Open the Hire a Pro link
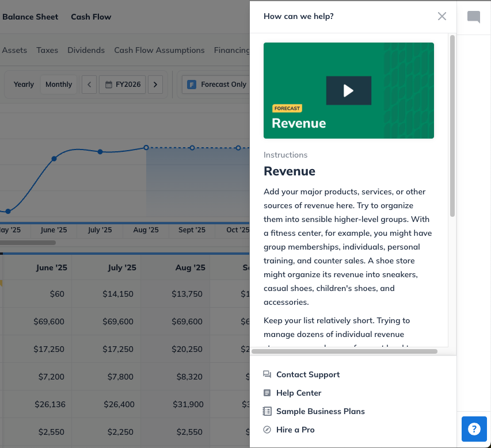Image resolution: width=491 pixels, height=448 pixels. click(x=295, y=430)
